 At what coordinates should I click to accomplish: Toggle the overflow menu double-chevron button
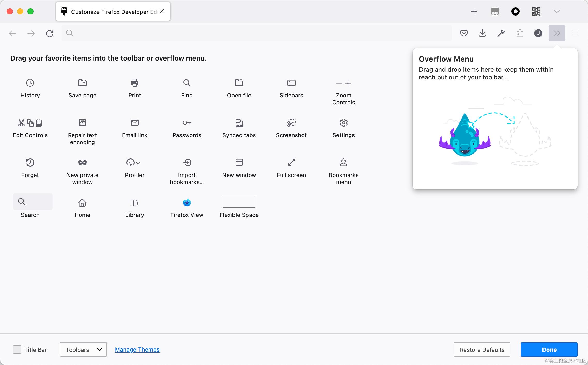(557, 33)
